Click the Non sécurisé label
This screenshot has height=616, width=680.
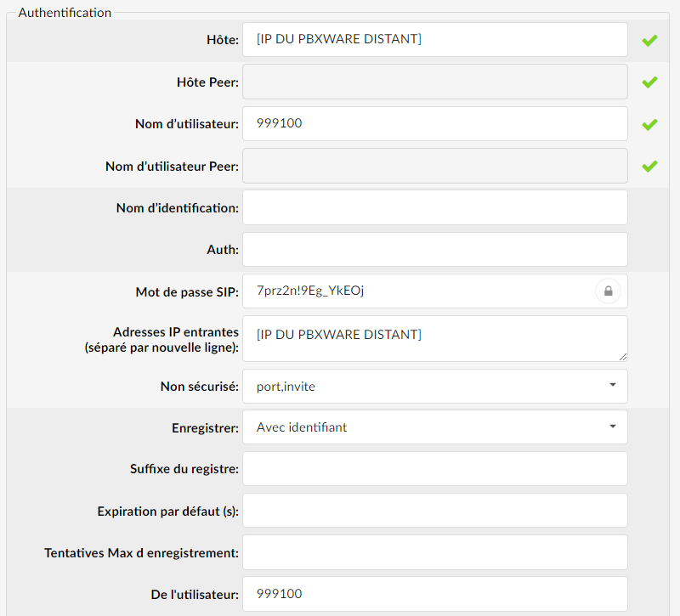200,387
